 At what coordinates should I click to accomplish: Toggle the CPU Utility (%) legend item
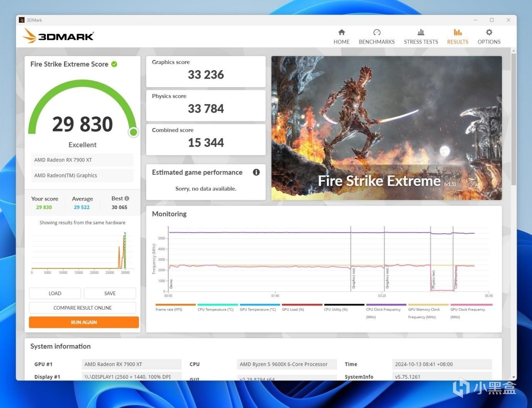click(x=344, y=307)
